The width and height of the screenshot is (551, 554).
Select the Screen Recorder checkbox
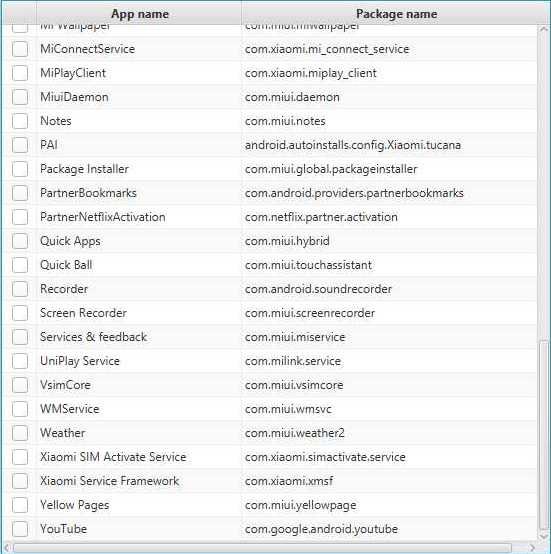click(20, 313)
